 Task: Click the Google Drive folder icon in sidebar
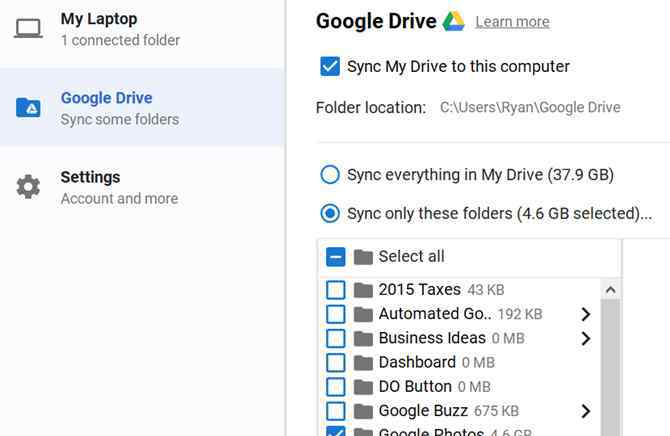28,108
